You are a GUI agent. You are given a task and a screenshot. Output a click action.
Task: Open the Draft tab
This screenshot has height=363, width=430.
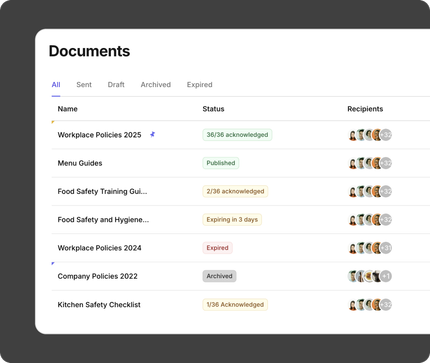[116, 85]
